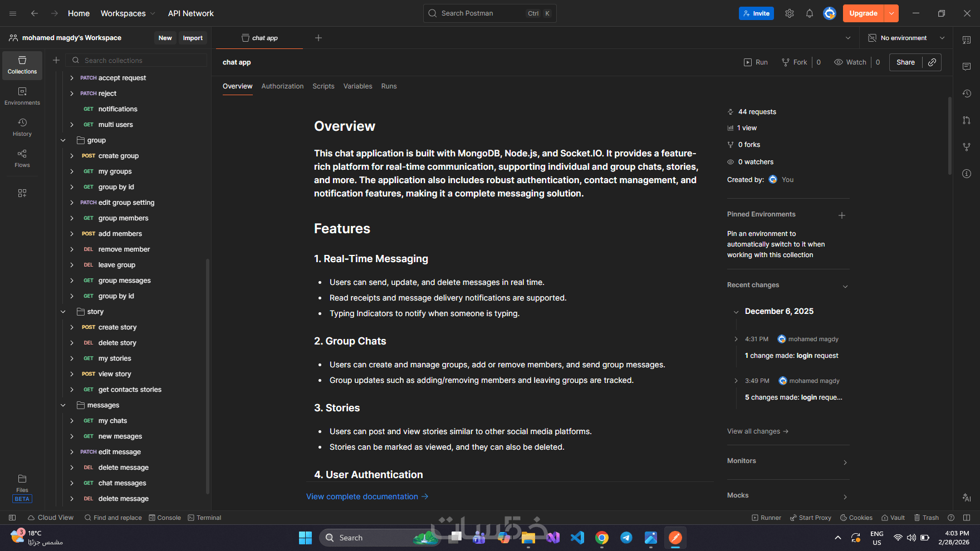Expand the create group request
Screen dimensions: 980x551
click(x=72, y=156)
